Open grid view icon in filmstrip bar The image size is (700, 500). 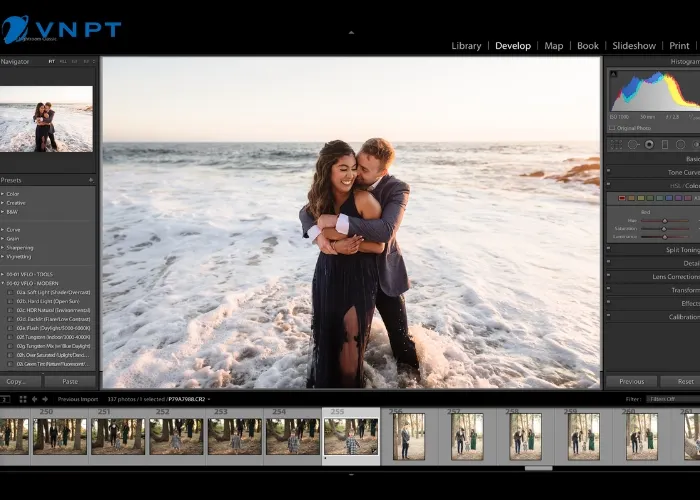click(23, 399)
